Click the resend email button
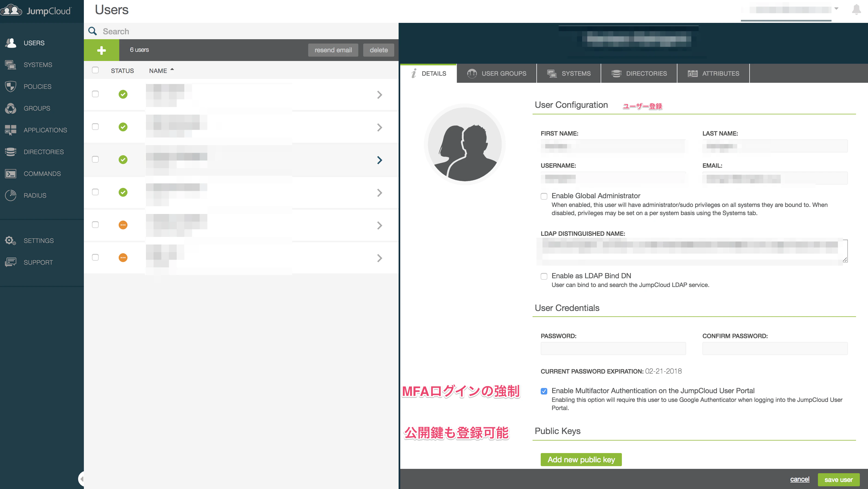This screenshot has height=489, width=868. point(333,50)
